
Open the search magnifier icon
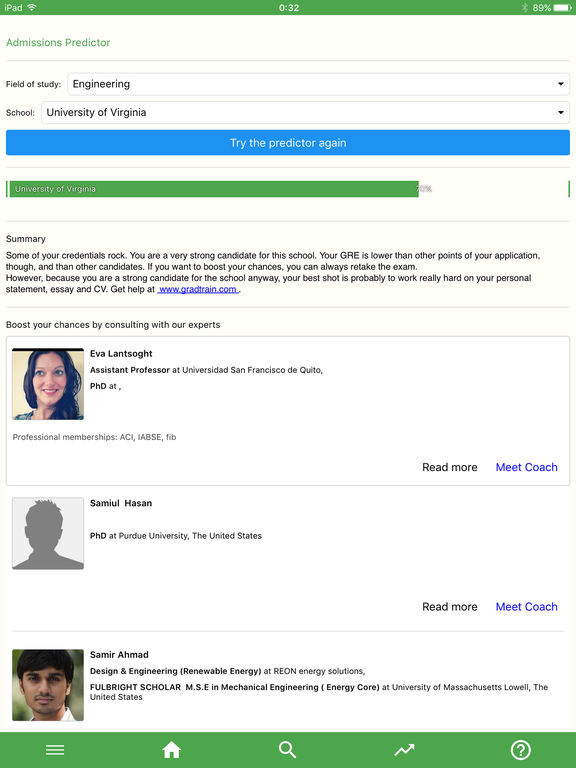288,750
